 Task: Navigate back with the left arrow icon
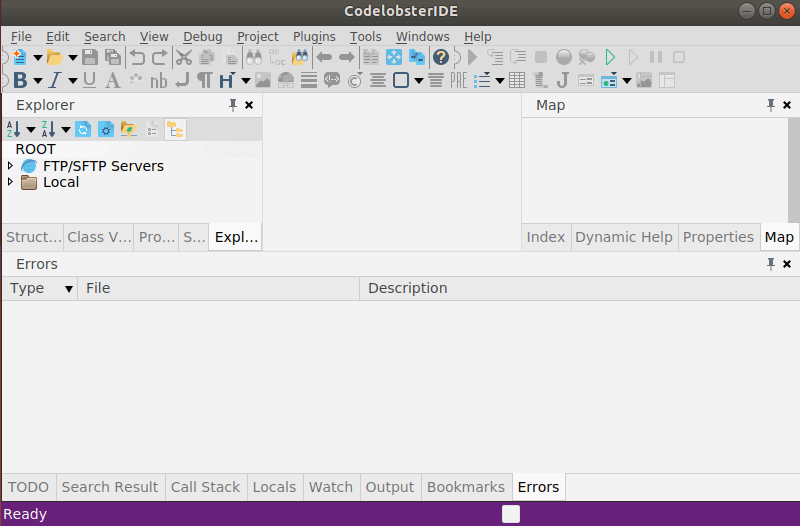tap(324, 57)
